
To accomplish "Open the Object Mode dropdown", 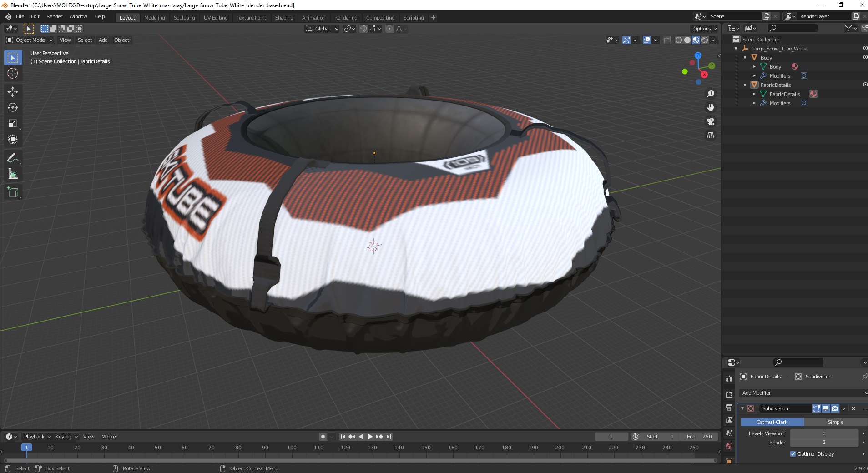I will coord(30,40).
